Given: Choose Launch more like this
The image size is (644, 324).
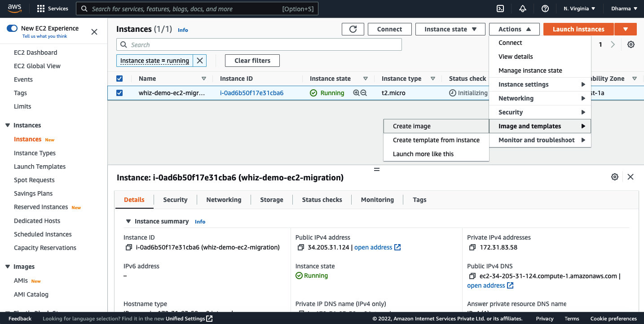Looking at the screenshot, I should [x=436, y=154].
